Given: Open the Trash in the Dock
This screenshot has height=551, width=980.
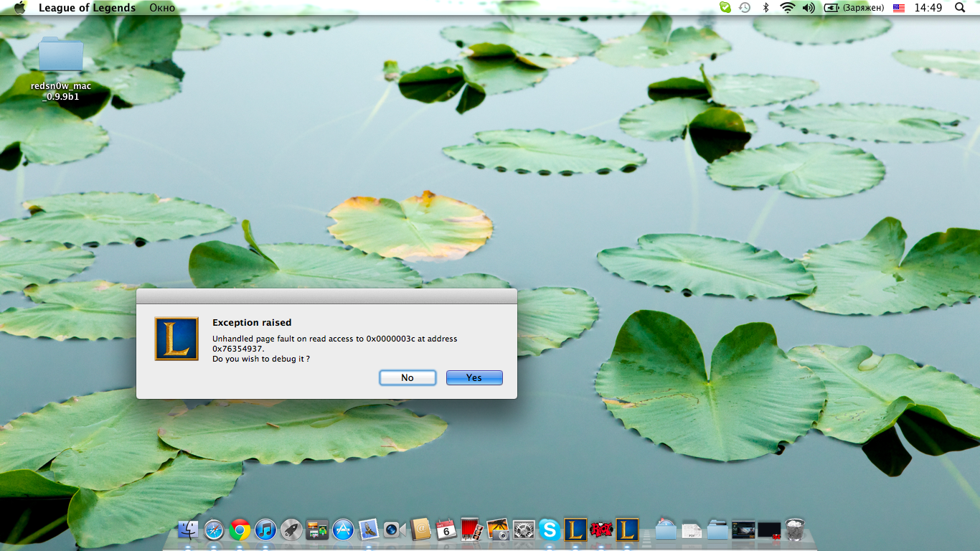Looking at the screenshot, I should (x=795, y=529).
